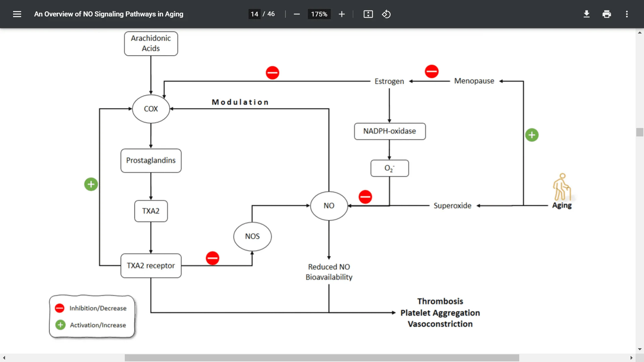Screen dimensions: 644x362
Task: Click the document title text label
Action: (x=109, y=14)
